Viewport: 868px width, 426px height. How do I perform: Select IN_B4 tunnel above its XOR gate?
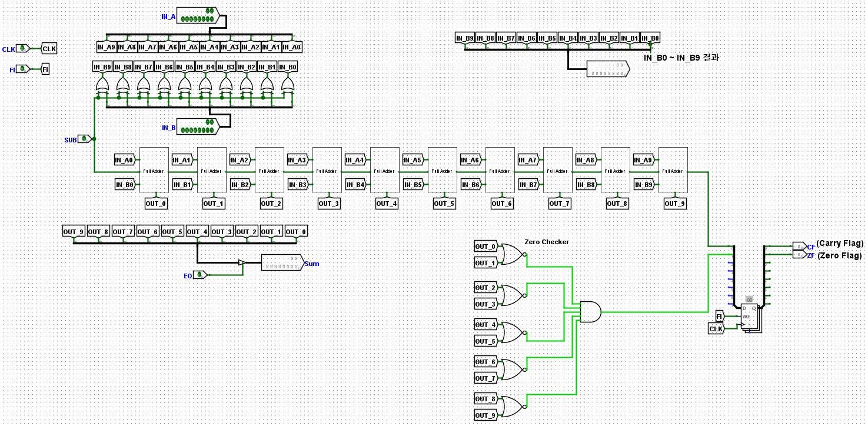click(205, 67)
